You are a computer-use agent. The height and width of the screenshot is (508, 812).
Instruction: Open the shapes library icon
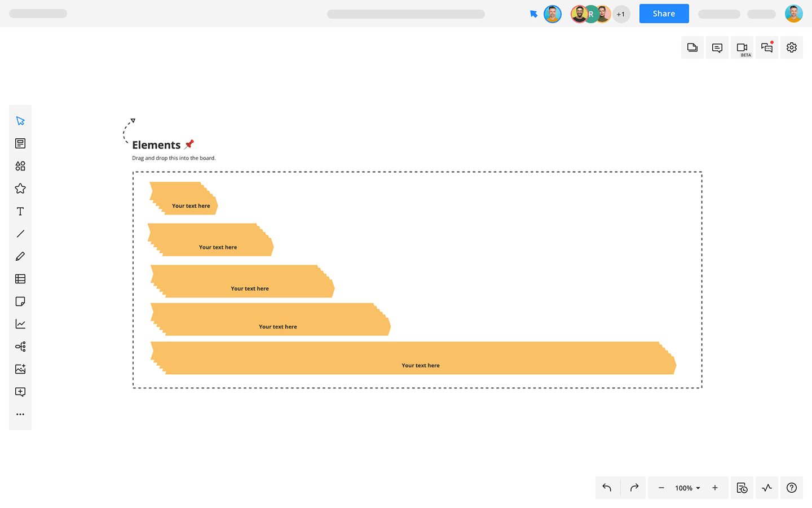[x=20, y=166]
